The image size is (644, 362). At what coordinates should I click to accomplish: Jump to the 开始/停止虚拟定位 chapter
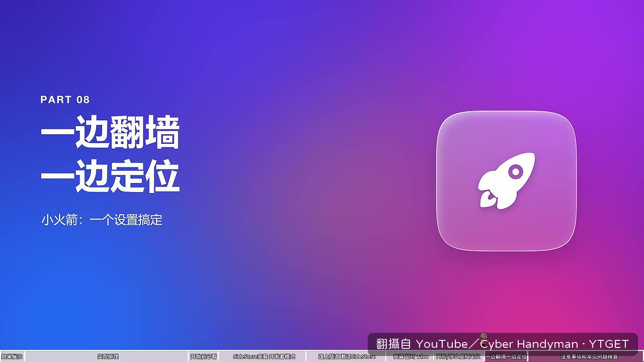[458, 356]
